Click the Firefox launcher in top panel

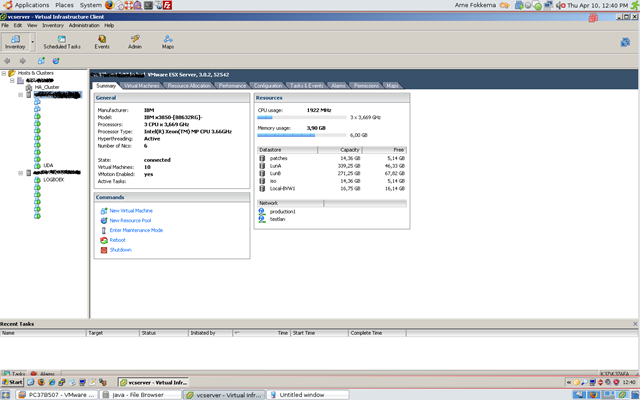(110, 5)
